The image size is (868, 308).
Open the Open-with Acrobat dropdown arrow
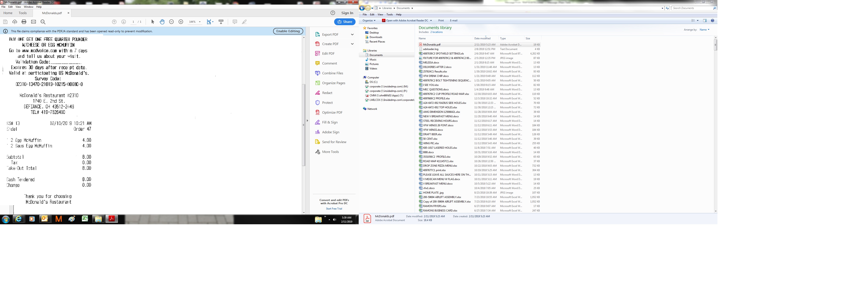point(431,21)
